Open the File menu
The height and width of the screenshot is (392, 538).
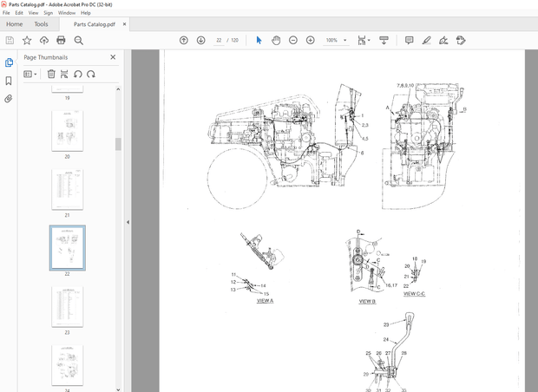tap(6, 13)
